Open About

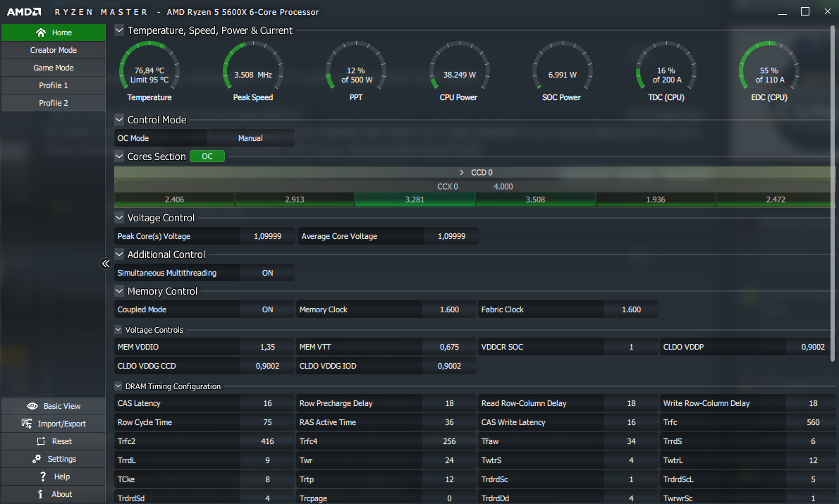[54, 494]
